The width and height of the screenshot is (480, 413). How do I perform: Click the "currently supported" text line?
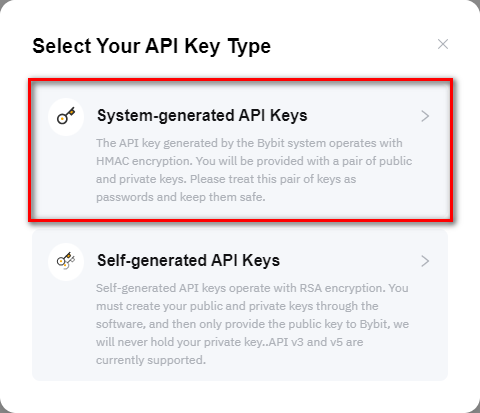tap(151, 360)
